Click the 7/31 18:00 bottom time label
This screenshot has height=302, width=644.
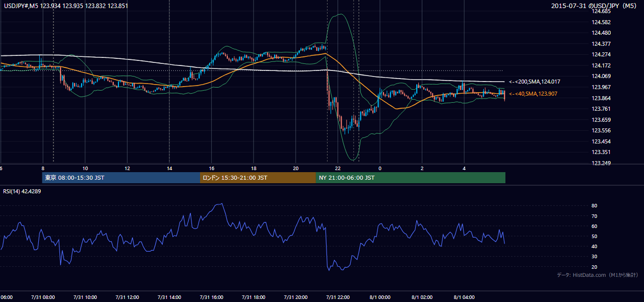pyautogui.click(x=253, y=297)
